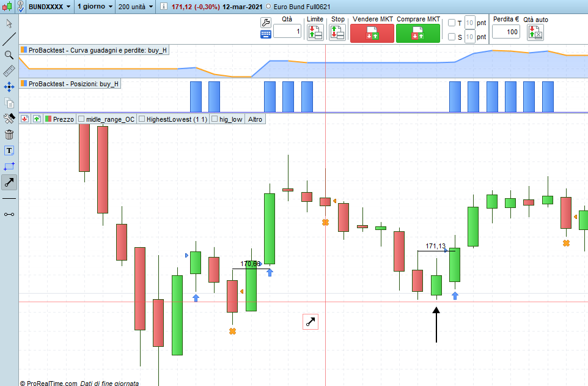Image resolution: width=588 pixels, height=386 pixels.
Task: Select the horizontal line tool
Action: (9, 198)
